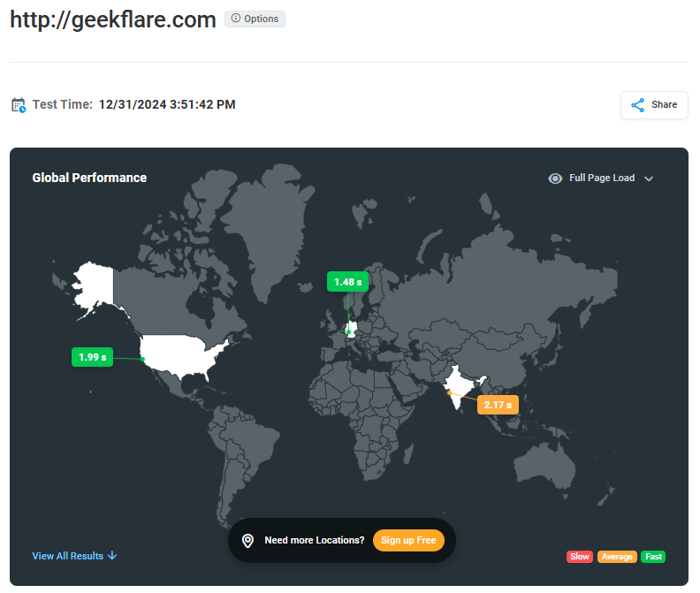Click the info icon inside Options

(x=236, y=19)
